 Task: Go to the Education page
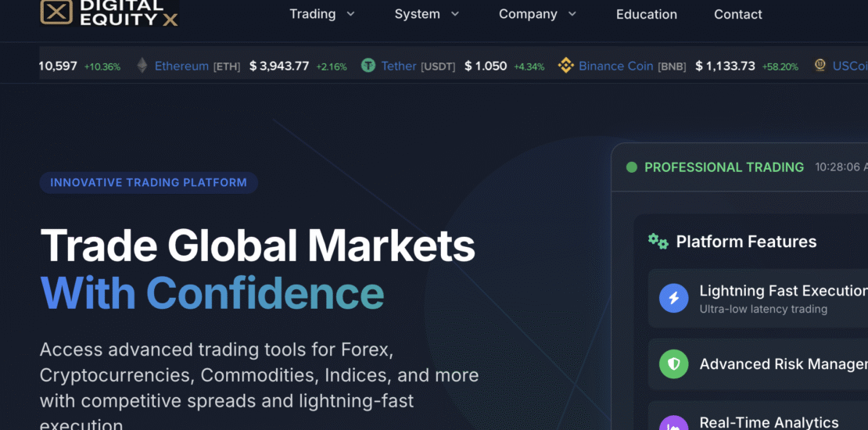tap(646, 14)
